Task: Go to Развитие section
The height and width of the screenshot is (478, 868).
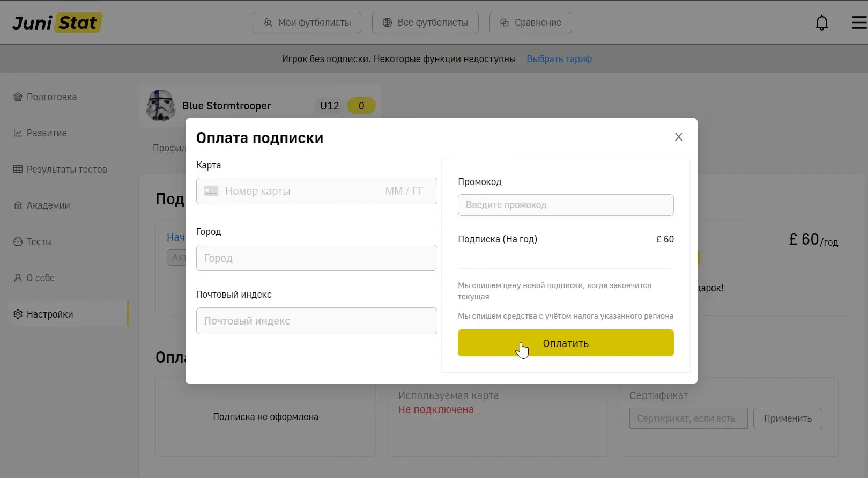Action: pos(47,133)
